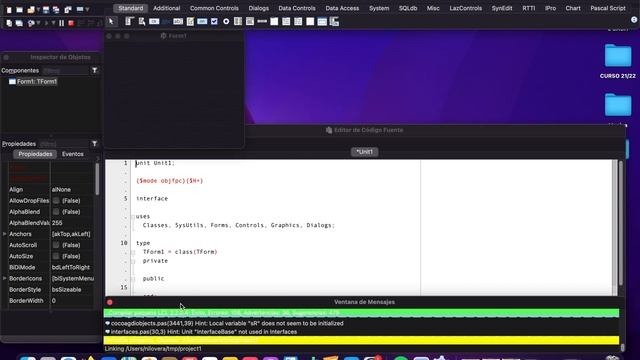
Task: Collapse the uses clause fold marker
Action: [x=133, y=217]
